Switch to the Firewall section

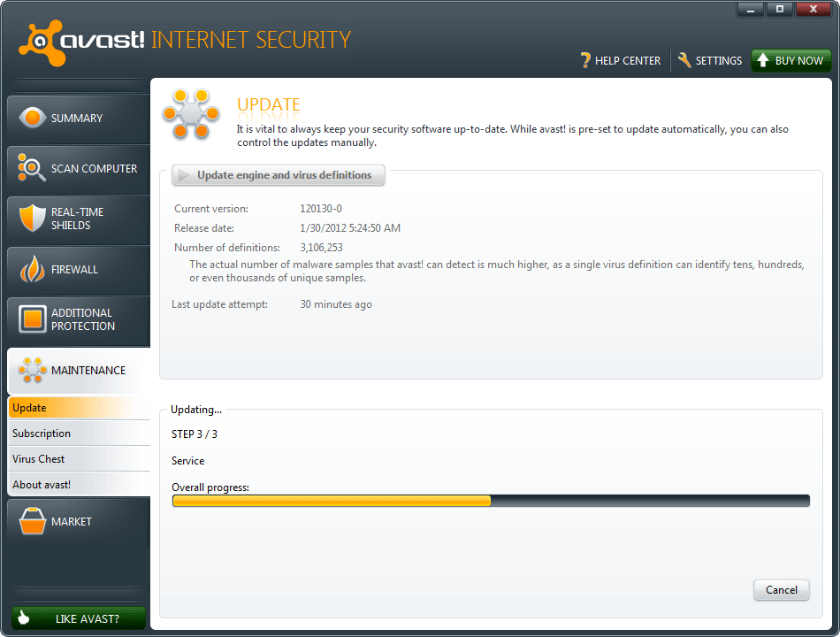[79, 269]
